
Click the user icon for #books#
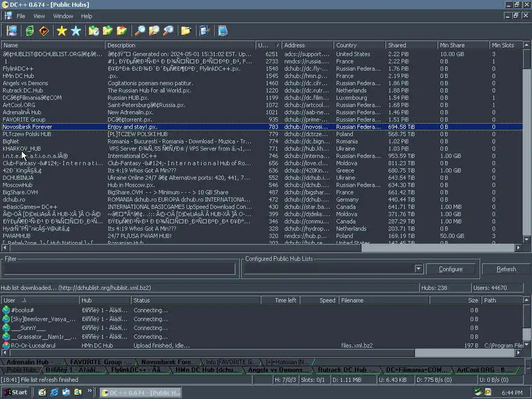click(6, 310)
